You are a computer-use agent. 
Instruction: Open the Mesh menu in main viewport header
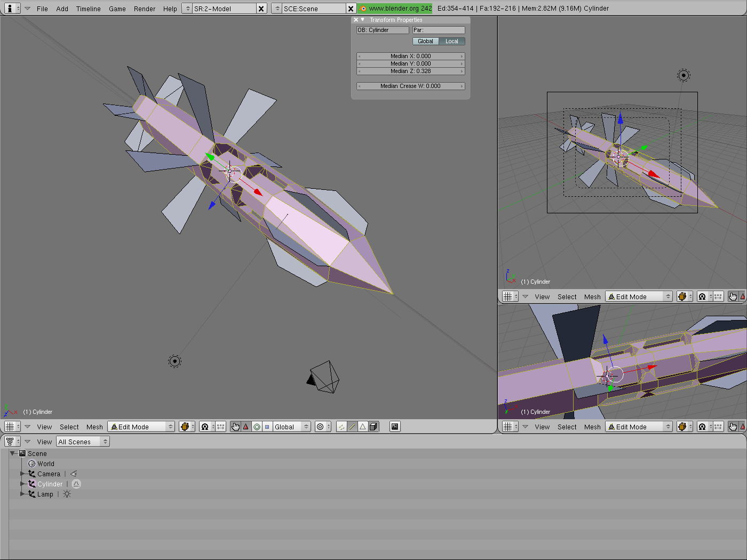click(x=94, y=427)
